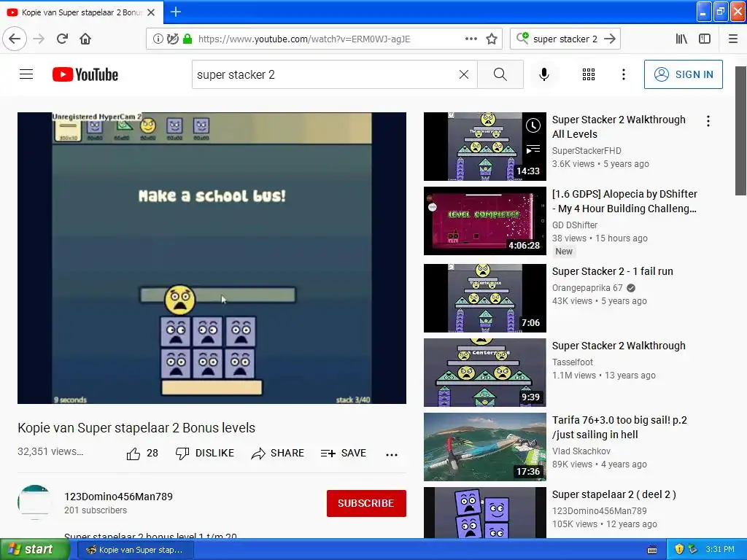Open Super stapelaar 2 ( deel 2 ) thumbnail
Screen dimensions: 747x560
(484, 513)
